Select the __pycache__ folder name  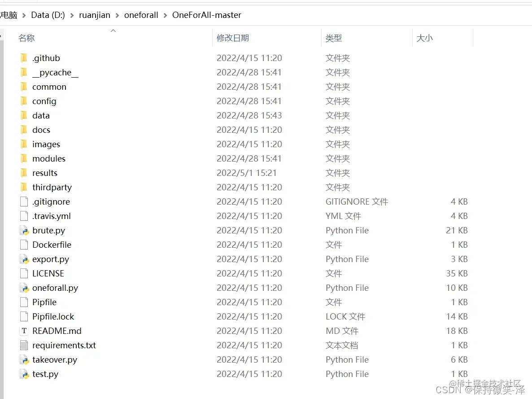click(55, 73)
